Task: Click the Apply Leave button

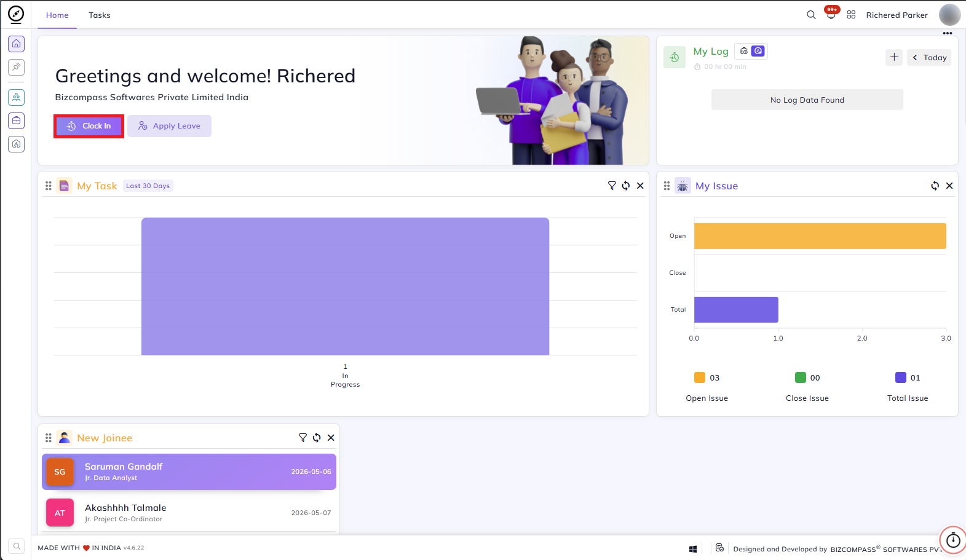Action: point(169,126)
